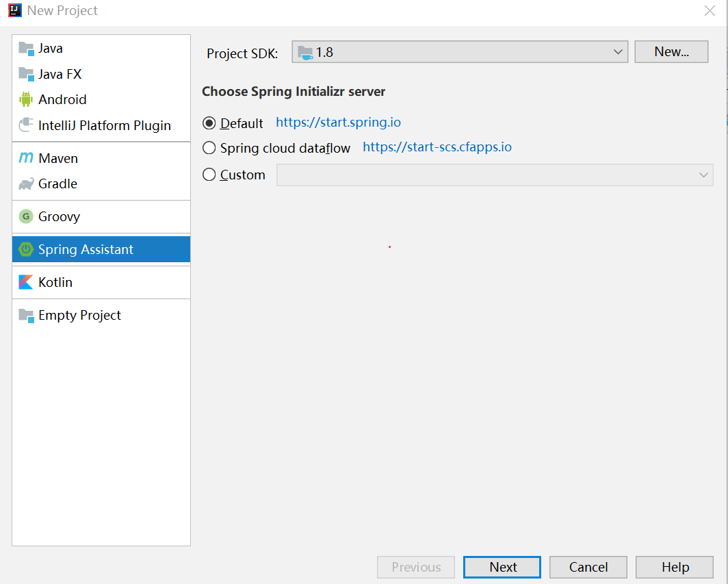The image size is (728, 584).
Task: Click the IntelliJ Platform Plugin icon
Action: pyautogui.click(x=26, y=125)
